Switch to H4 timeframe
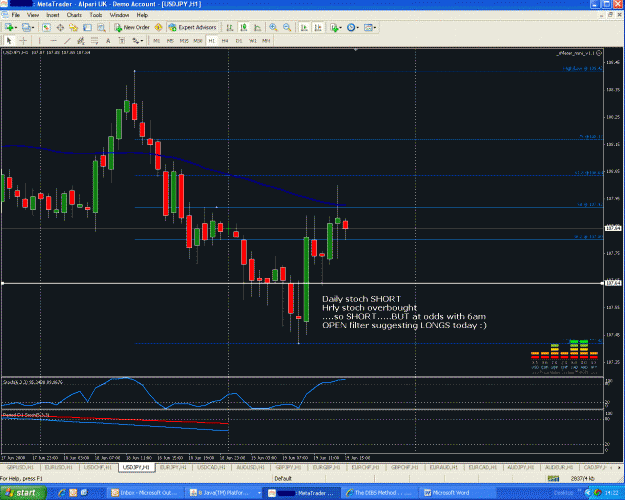This screenshot has height=500, width=625. tap(225, 41)
